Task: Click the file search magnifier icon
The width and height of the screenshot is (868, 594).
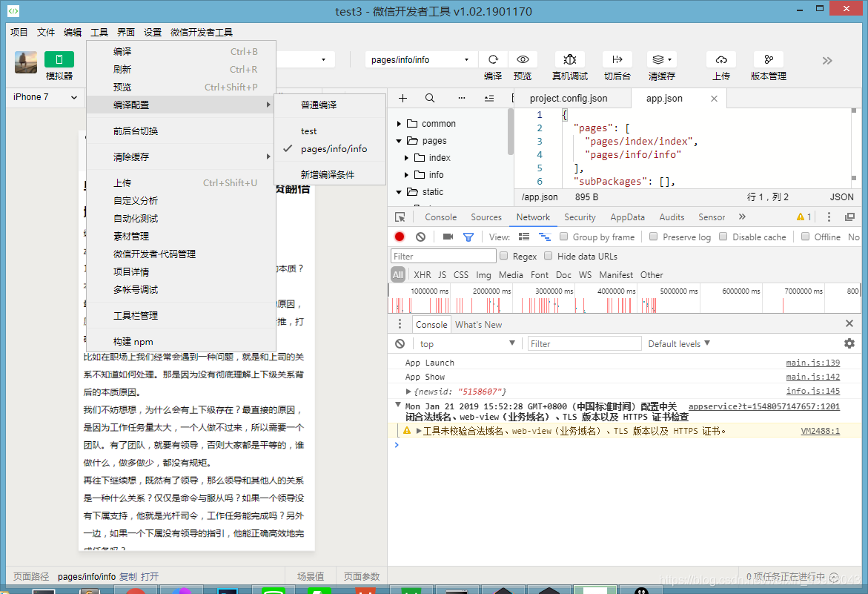Action: [x=430, y=98]
